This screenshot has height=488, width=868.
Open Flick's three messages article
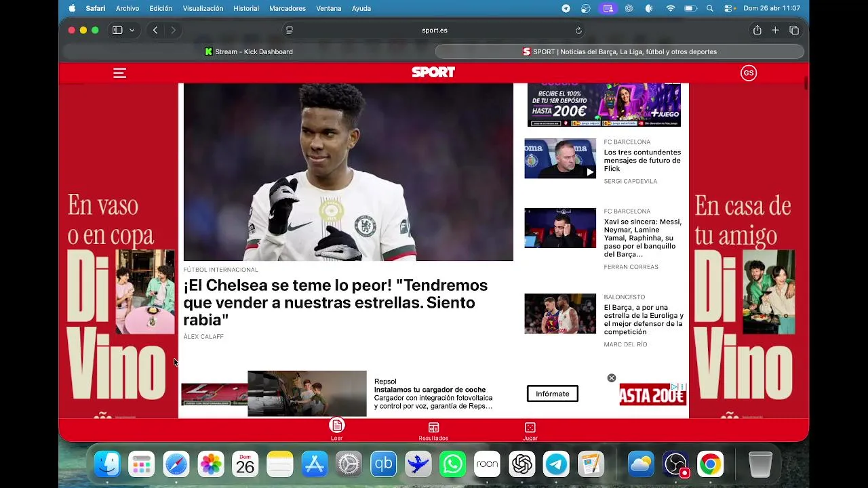(x=642, y=161)
